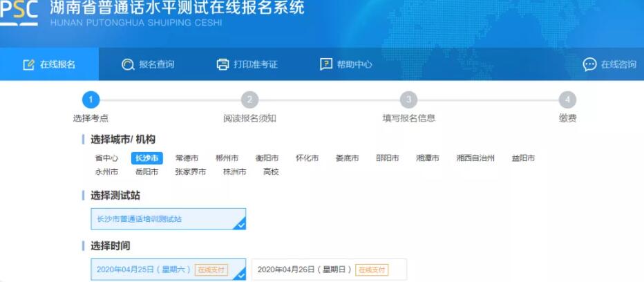The height and width of the screenshot is (282, 644).
Task: Choose 株洲市 city option
Action: (235, 172)
